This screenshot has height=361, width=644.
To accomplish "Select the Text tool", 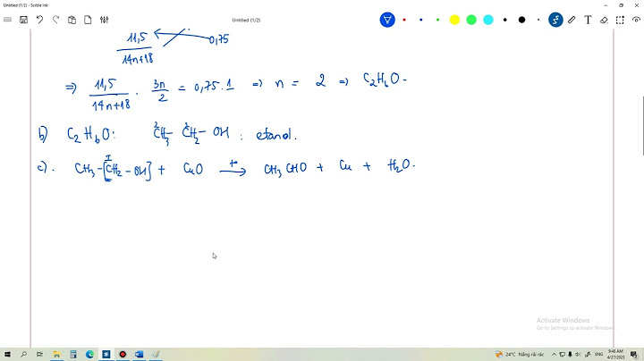I will [589, 20].
